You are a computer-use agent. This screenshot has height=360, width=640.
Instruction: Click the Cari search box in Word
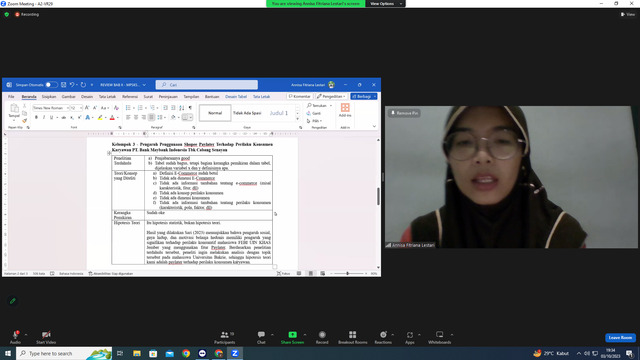(x=207, y=85)
